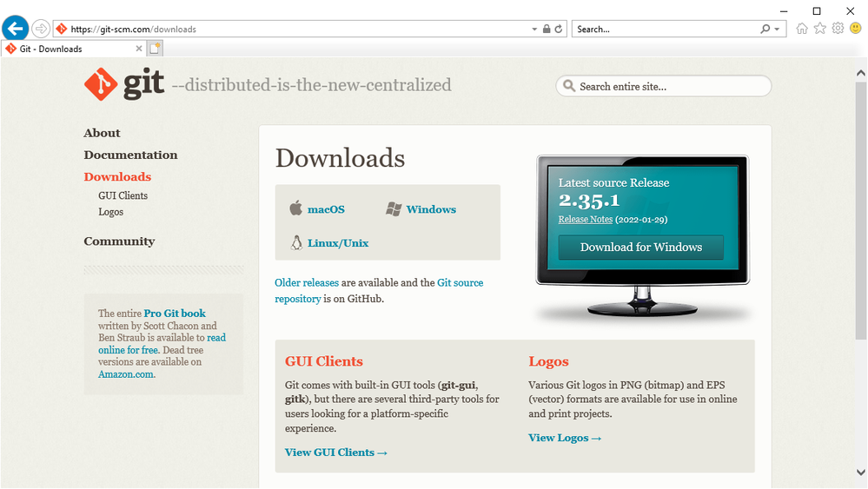This screenshot has height=489, width=868.
Task: Click the 2.35.1 version number
Action: (589, 201)
